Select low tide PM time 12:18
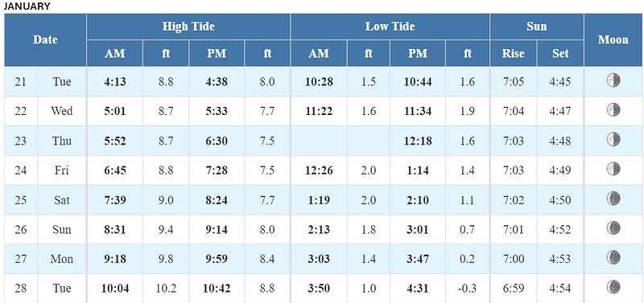Screen dimensions: 644x303 coord(418,141)
